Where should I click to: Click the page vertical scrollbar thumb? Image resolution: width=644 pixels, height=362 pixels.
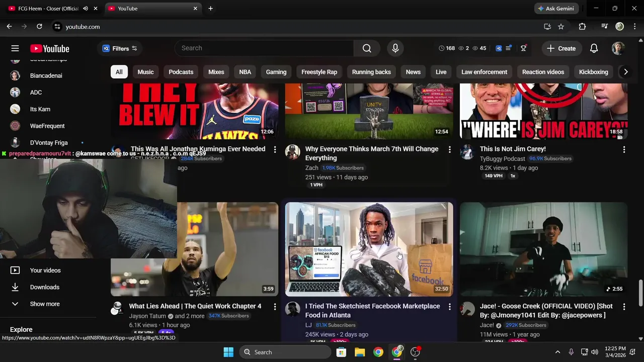[640, 293]
